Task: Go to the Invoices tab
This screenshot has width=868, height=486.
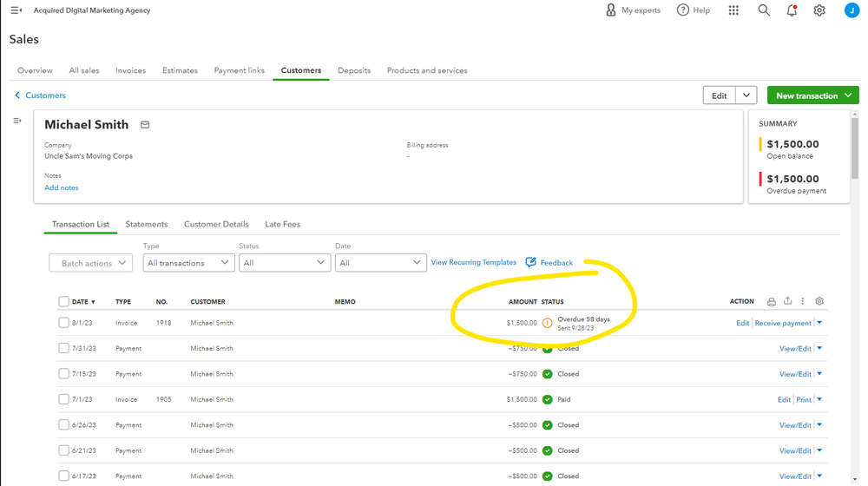Action: point(130,70)
